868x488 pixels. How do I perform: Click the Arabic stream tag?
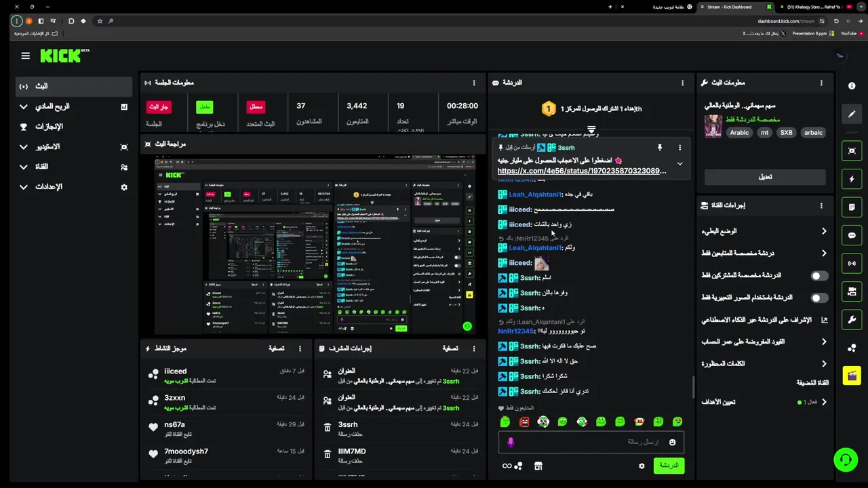click(x=739, y=133)
